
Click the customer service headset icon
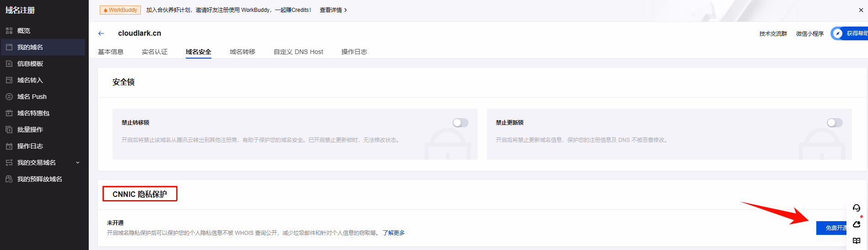point(857,208)
